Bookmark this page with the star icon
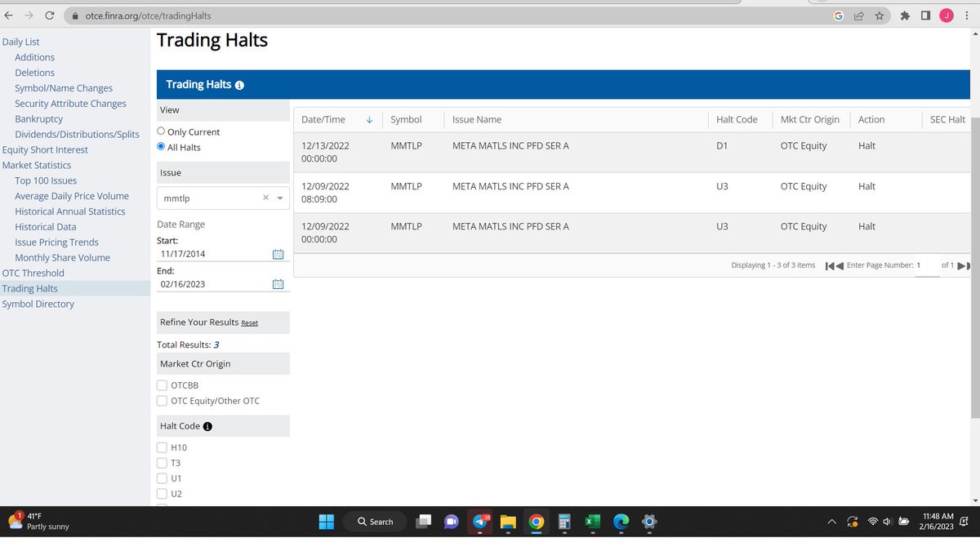 click(880, 15)
